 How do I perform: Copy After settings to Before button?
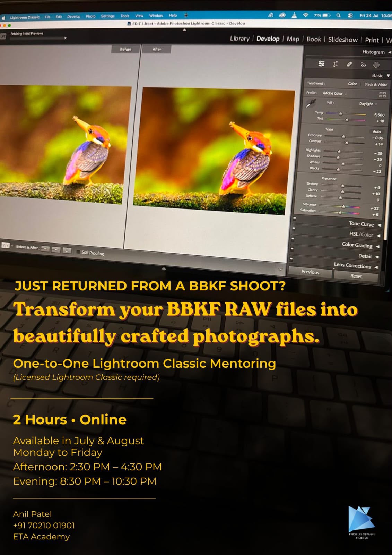pos(56,250)
